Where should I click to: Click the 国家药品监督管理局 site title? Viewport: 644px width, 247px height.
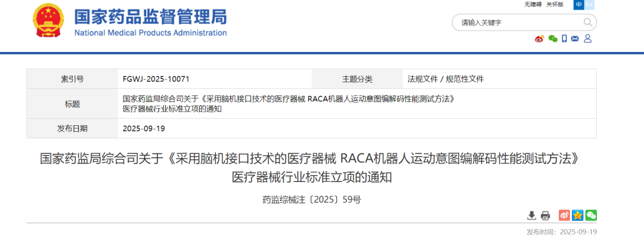[x=150, y=17]
